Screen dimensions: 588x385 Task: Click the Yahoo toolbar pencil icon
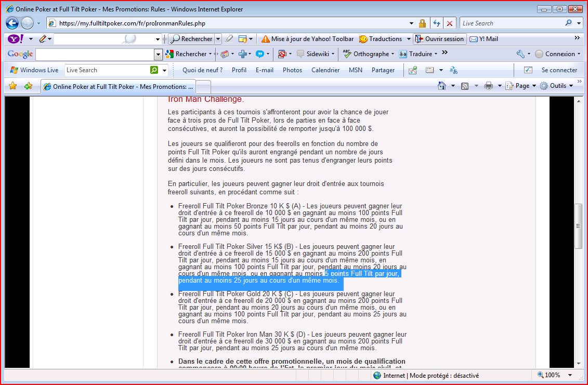[43, 38]
